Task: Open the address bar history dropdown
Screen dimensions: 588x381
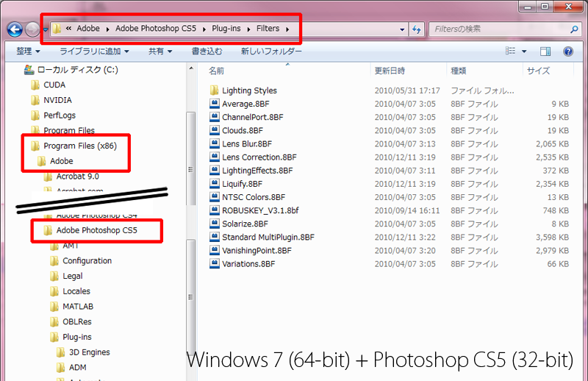Action: 402,29
